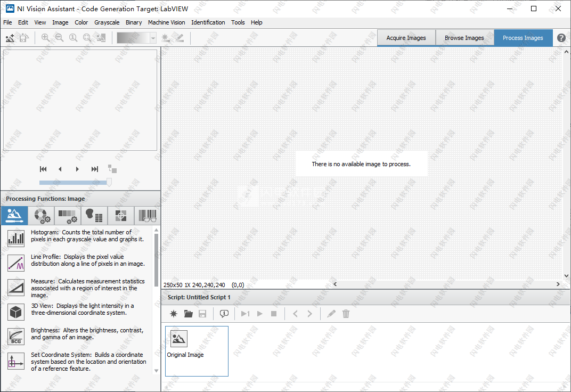This screenshot has height=392, width=571.
Task: Click the overlapping squares icon beside browser controls
Action: 112,169
